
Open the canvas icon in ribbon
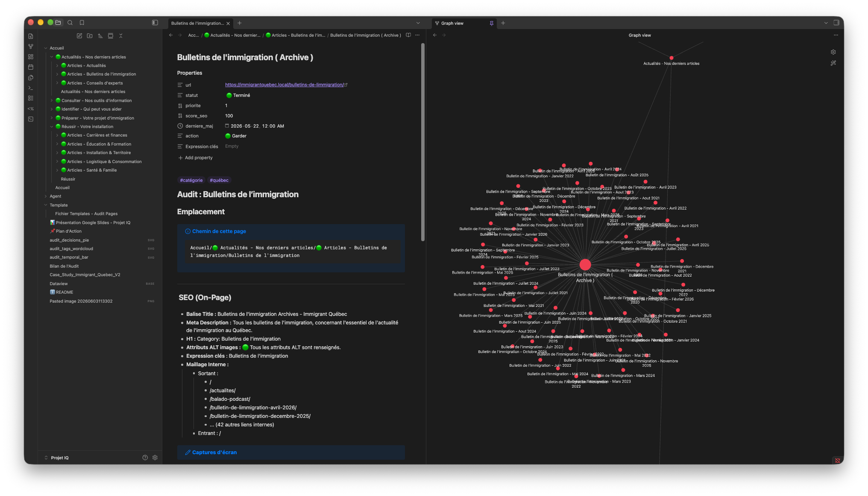coord(31,57)
